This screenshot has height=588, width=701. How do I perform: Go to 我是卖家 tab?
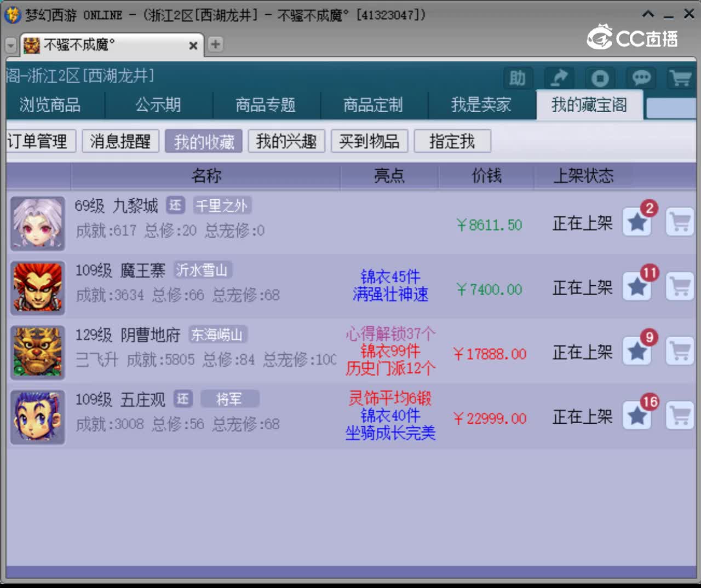[x=481, y=105]
